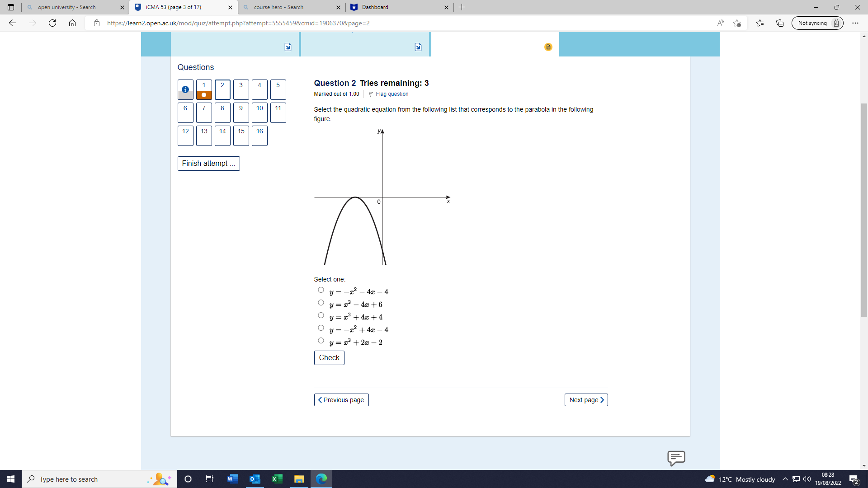Start Read aloud for this page

tap(721, 23)
